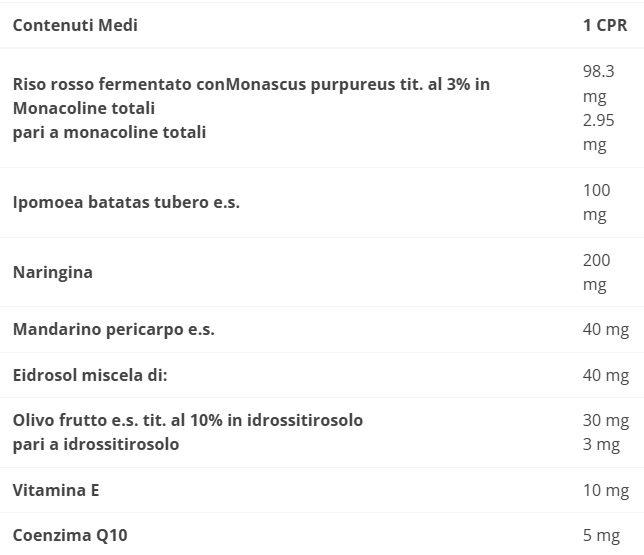This screenshot has height=555, width=644.
Task: Select the Vitamina E label
Action: tap(56, 491)
